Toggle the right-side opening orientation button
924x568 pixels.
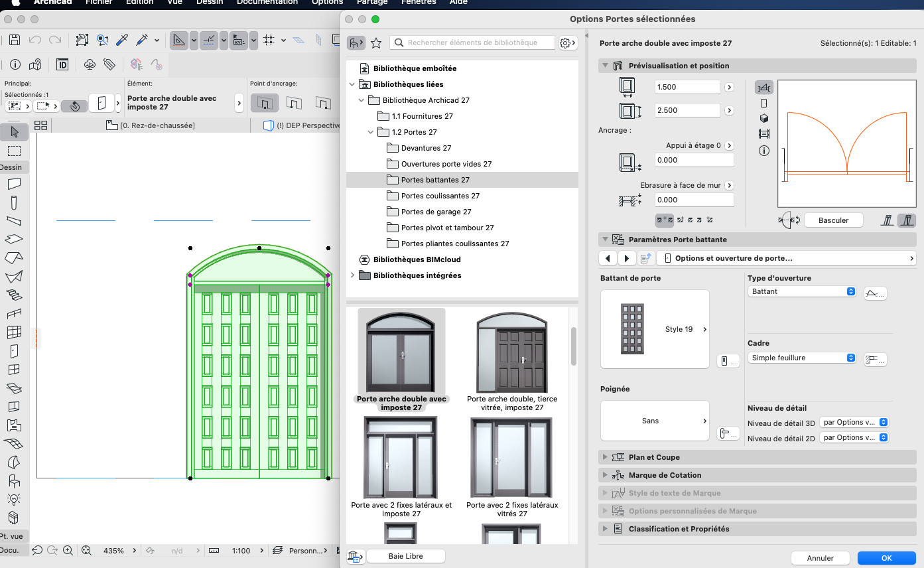pyautogui.click(x=907, y=220)
